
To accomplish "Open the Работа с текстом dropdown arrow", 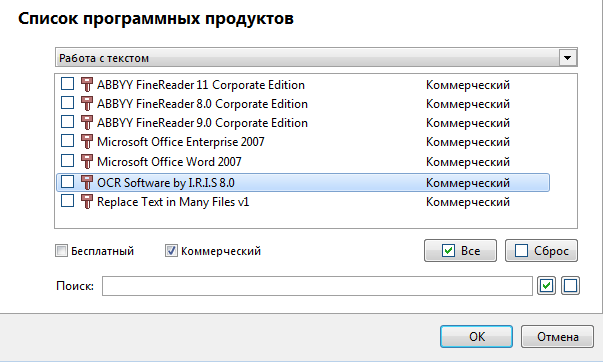I will [568, 58].
